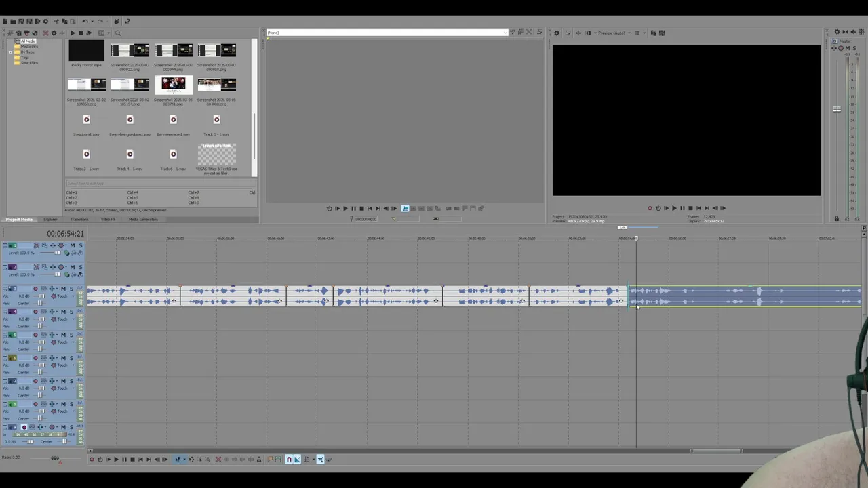Stop media preview in Project Media toolbar
This screenshot has height=488, width=868.
pyautogui.click(x=81, y=33)
